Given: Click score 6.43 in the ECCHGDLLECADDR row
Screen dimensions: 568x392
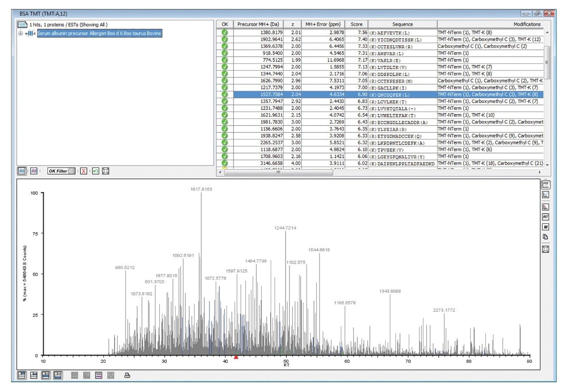Looking at the screenshot, I should pos(356,122).
